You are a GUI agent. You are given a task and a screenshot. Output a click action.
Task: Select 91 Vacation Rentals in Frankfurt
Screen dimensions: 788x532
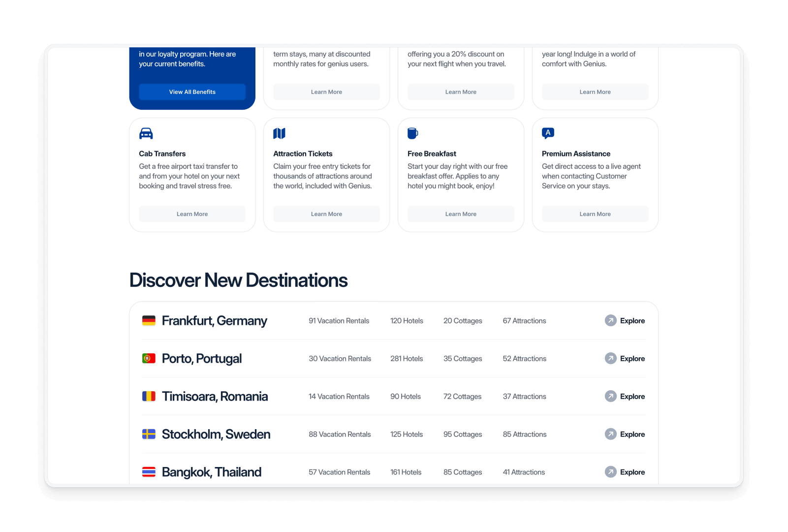(x=339, y=321)
